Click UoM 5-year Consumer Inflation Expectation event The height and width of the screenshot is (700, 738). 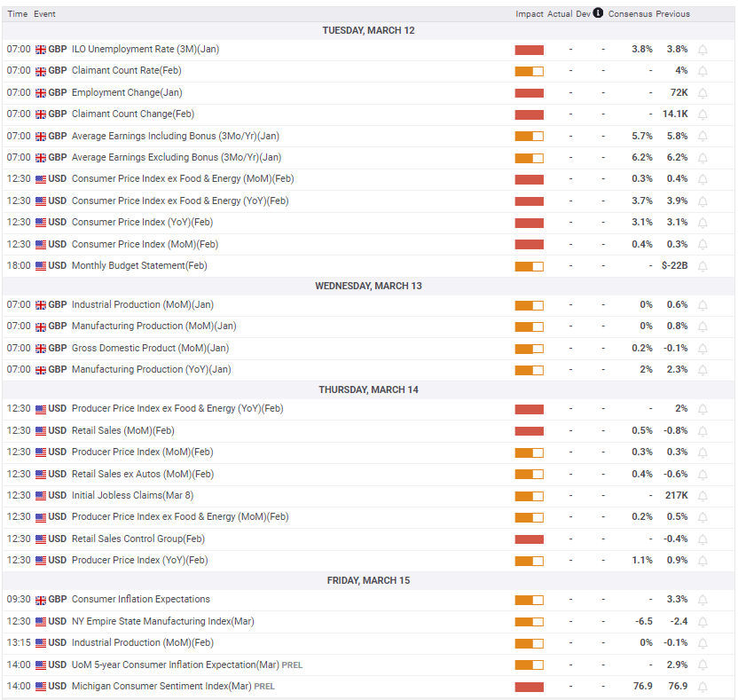(x=175, y=665)
